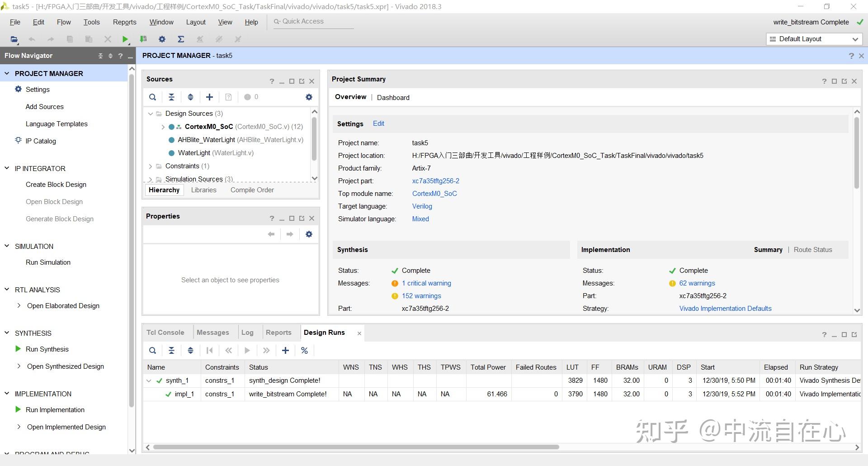Open the Tools menu
This screenshot has width=868, height=466.
pos(91,22)
